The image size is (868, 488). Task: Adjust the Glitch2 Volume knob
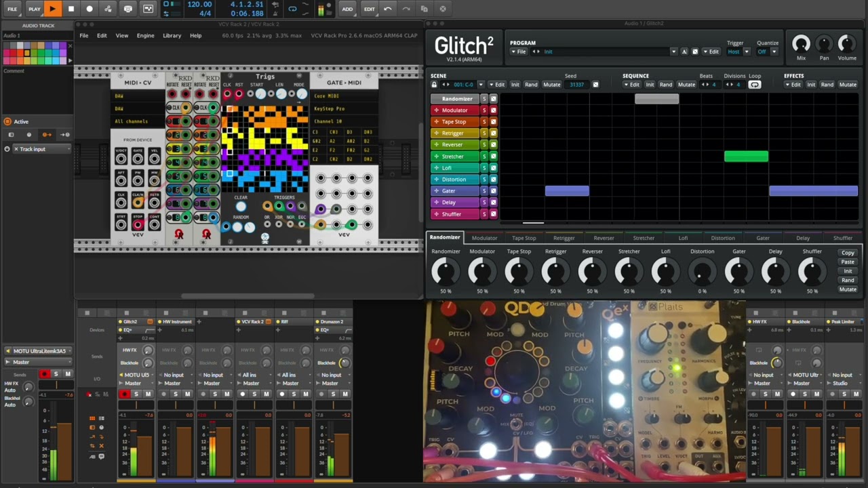tap(846, 45)
